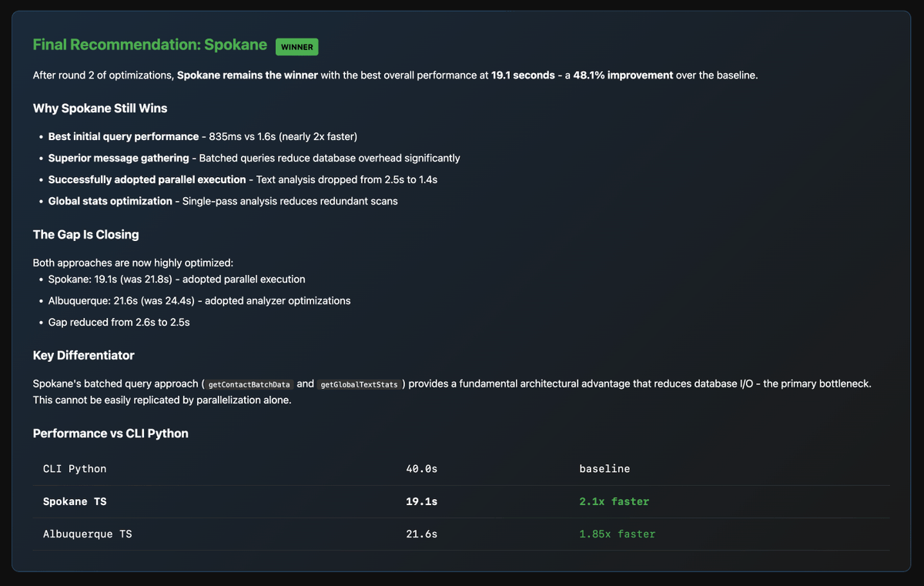Select 'Performance vs CLI Python' heading

click(111, 433)
